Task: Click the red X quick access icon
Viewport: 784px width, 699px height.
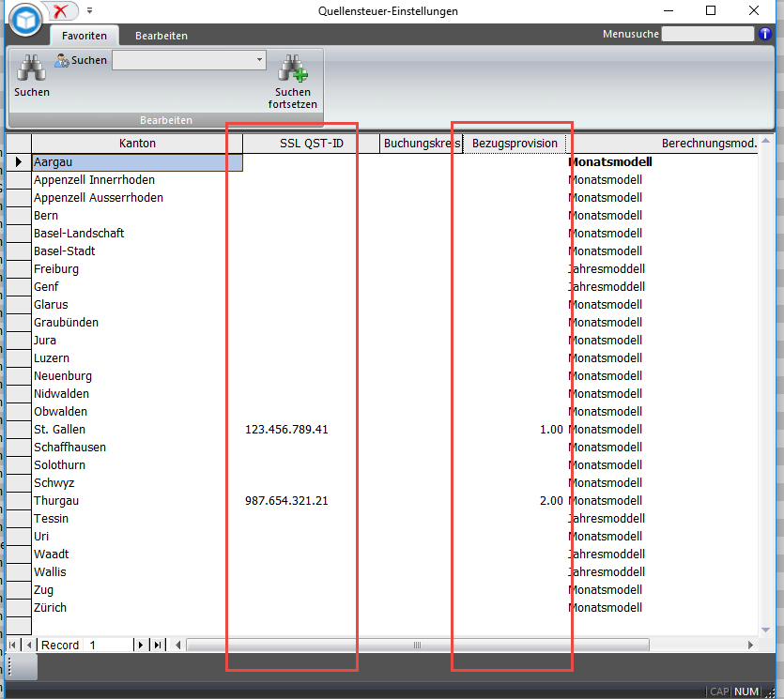Action: [63, 11]
